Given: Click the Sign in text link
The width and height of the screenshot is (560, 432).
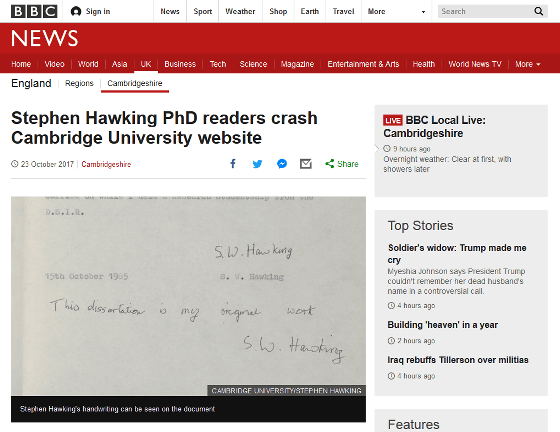Looking at the screenshot, I should point(98,11).
